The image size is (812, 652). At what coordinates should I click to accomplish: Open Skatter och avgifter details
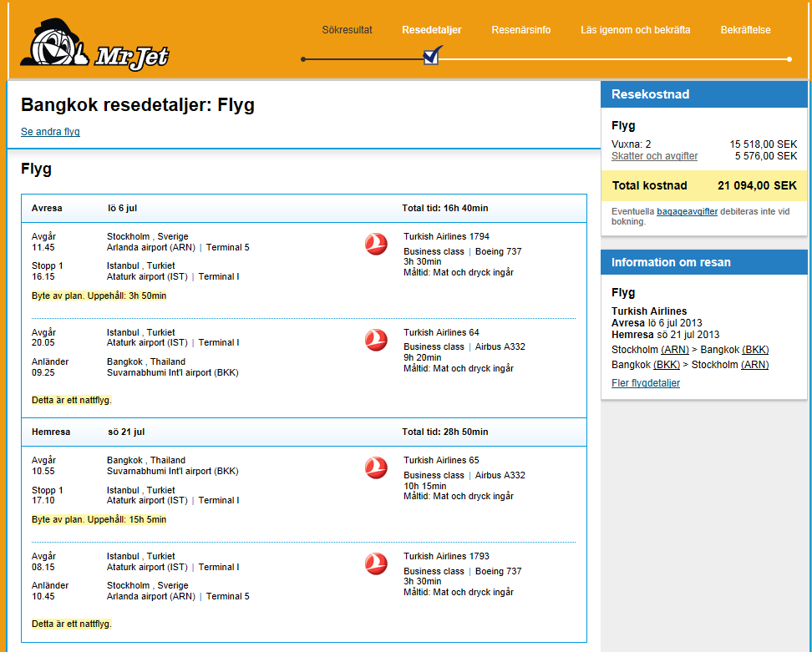tap(654, 156)
